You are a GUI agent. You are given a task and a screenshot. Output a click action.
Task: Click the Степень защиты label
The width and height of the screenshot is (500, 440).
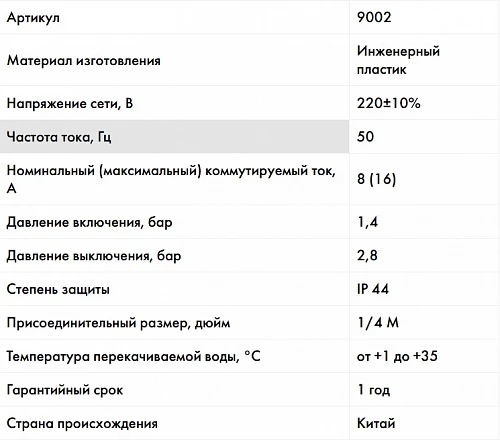pyautogui.click(x=58, y=289)
